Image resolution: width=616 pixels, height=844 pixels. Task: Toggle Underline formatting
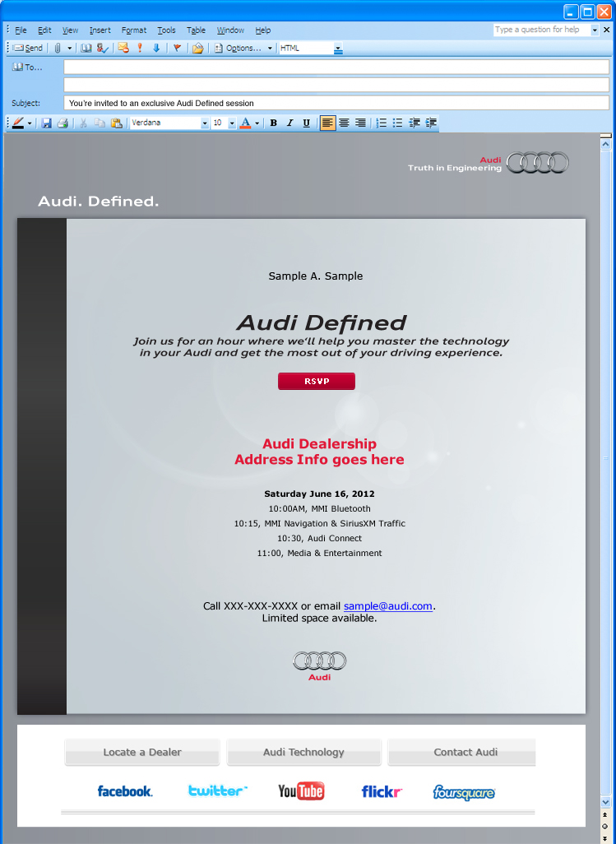tap(306, 123)
